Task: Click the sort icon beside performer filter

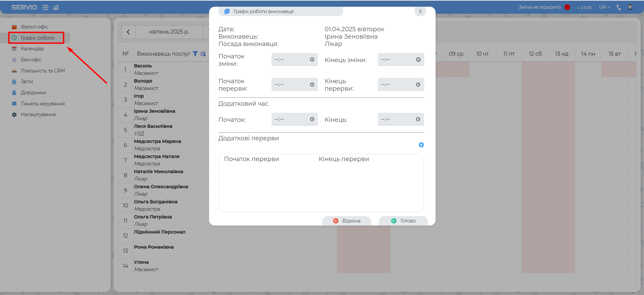Action: [203, 54]
